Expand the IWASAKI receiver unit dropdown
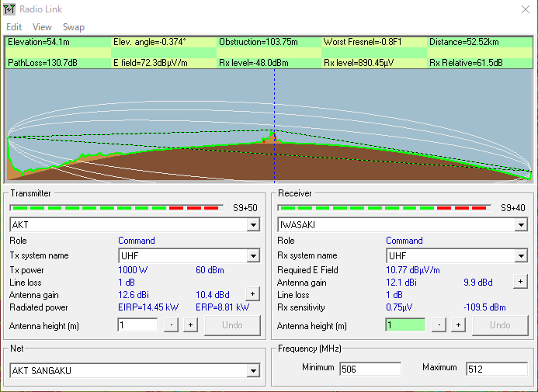Image resolution: width=538 pixels, height=392 pixels. pyautogui.click(x=521, y=225)
